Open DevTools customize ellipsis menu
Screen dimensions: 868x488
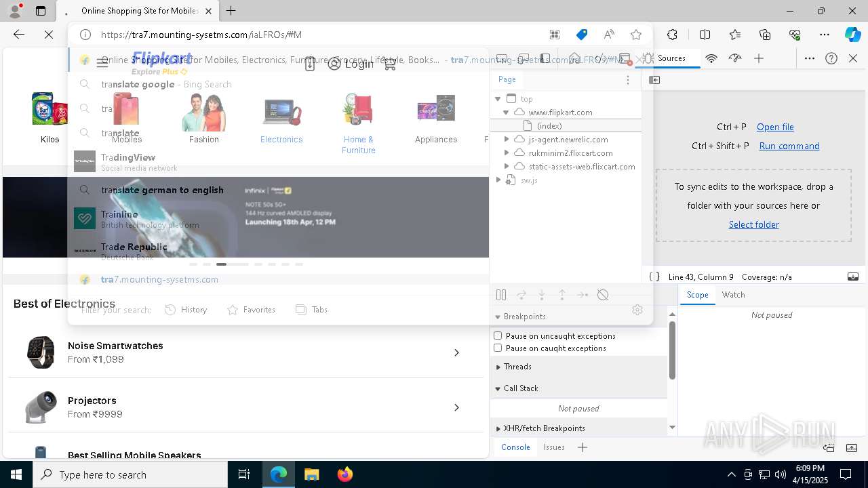point(810,58)
